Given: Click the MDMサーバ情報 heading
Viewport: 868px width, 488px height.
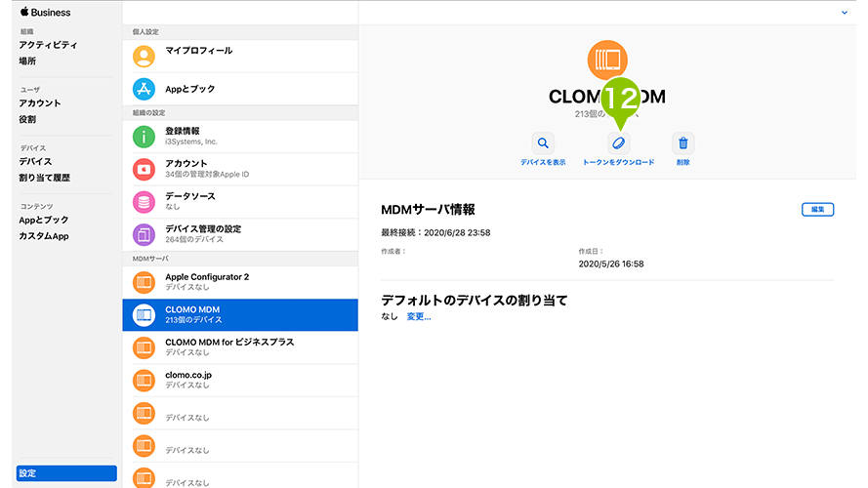Looking at the screenshot, I should tap(428, 210).
